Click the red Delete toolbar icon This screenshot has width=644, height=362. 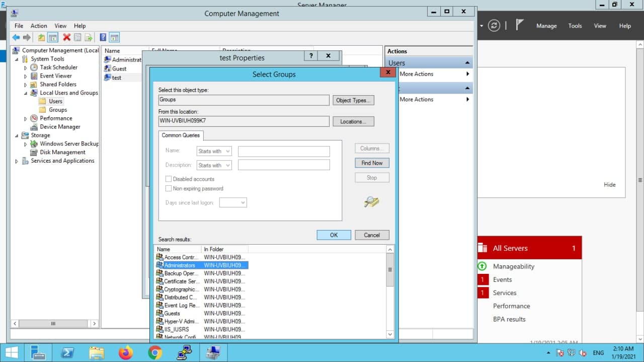66,37
